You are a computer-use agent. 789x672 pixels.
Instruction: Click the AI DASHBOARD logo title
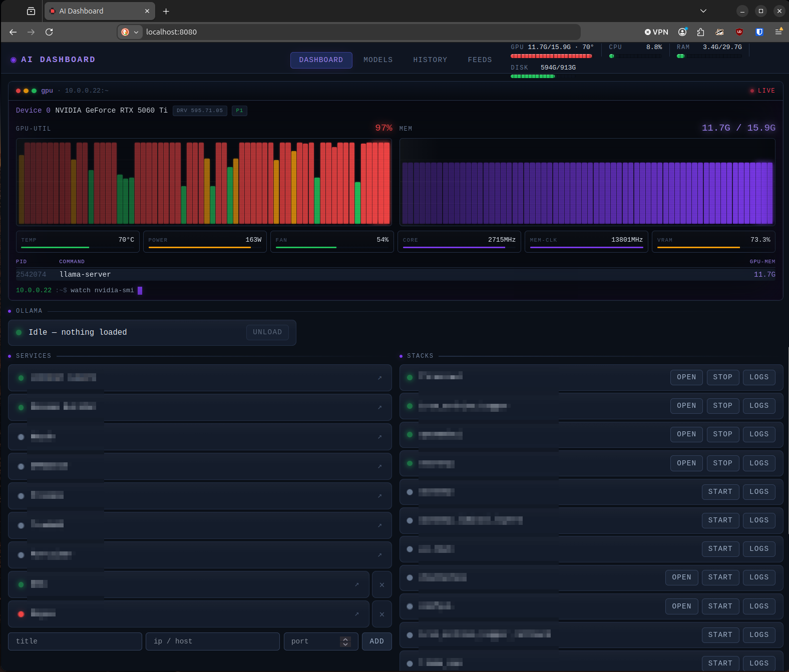point(53,60)
